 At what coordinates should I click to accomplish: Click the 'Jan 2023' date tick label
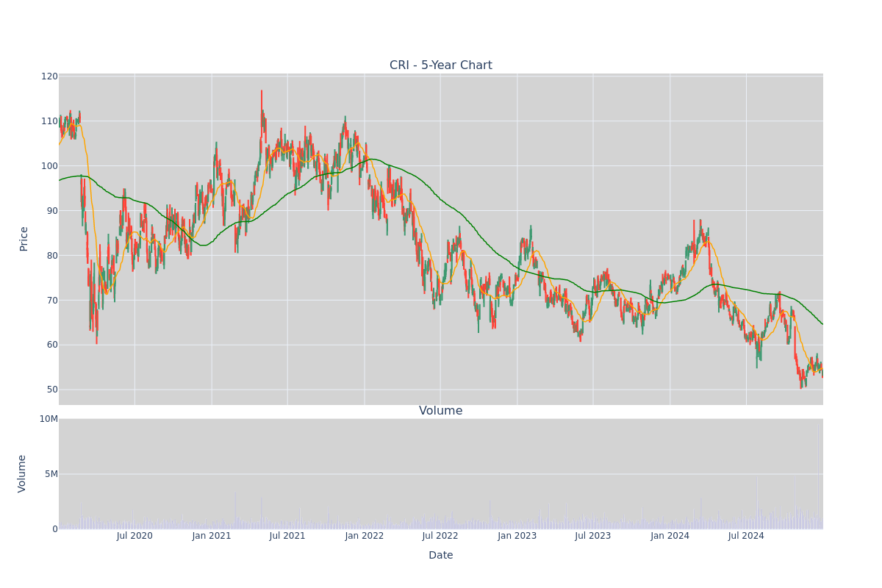(x=517, y=536)
